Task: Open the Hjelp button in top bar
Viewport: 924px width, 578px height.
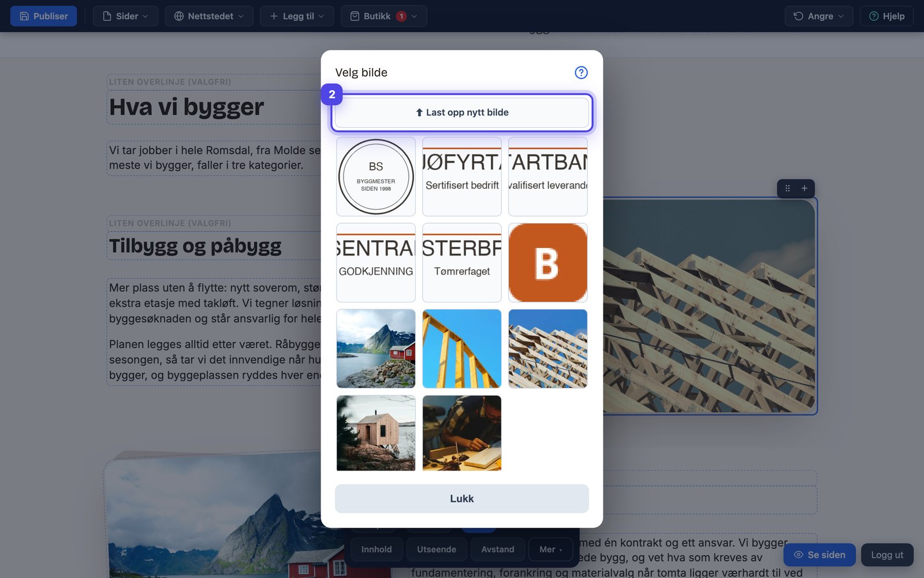Action: click(x=886, y=16)
